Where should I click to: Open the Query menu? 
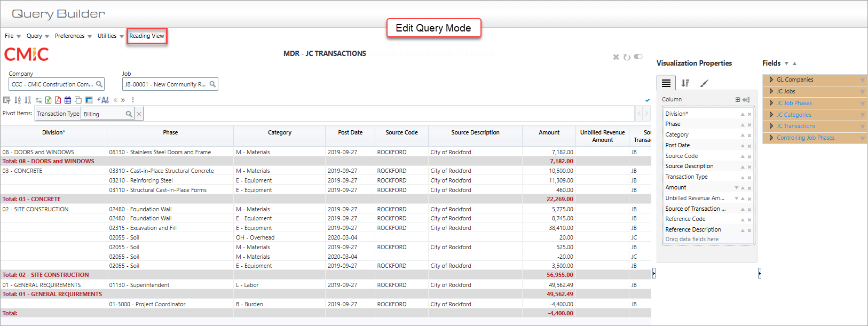37,36
